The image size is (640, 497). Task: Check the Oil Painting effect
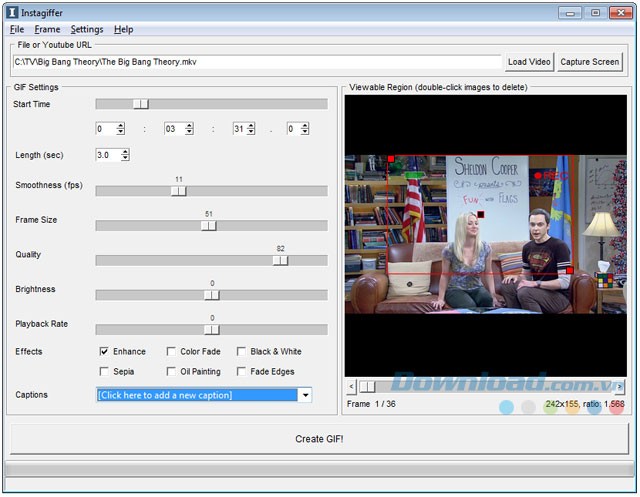click(x=172, y=372)
